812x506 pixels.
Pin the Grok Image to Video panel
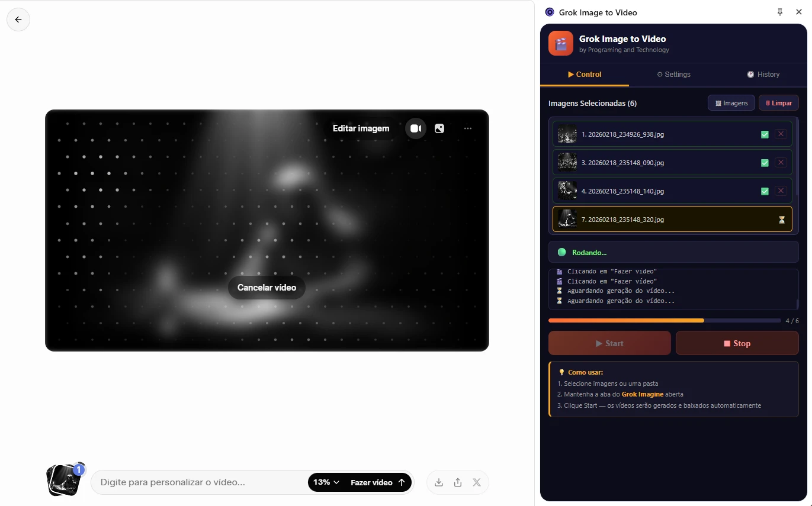780,12
